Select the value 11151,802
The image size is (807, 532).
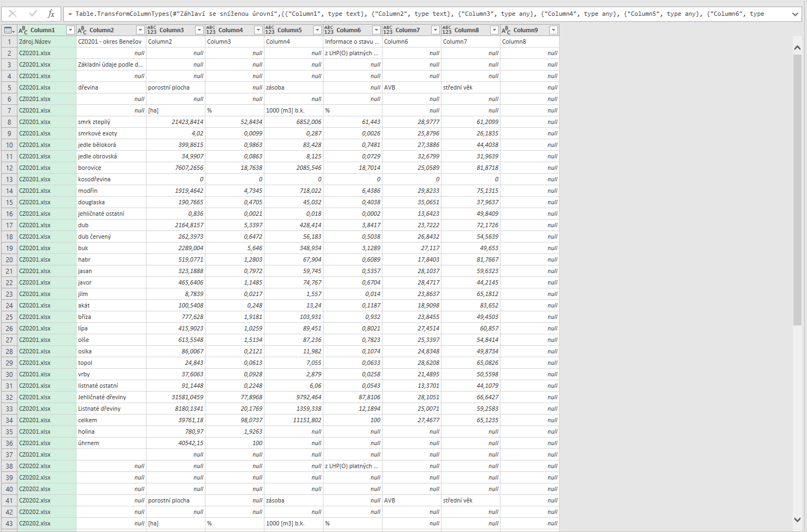(x=293, y=420)
